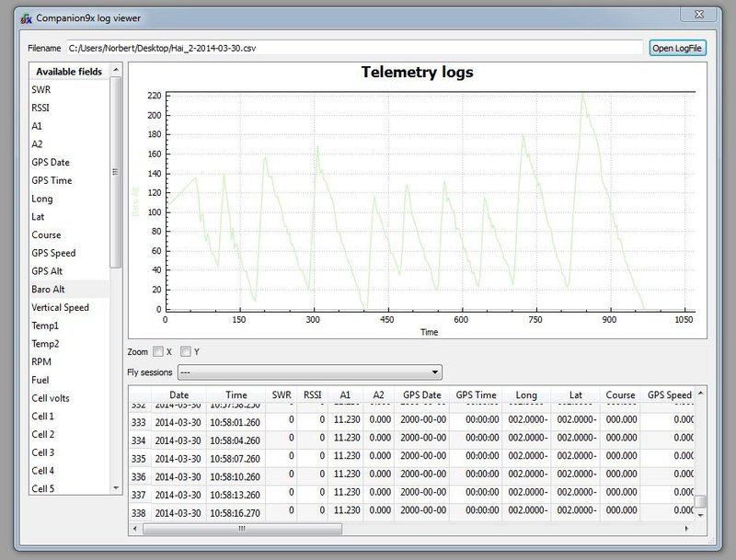Select RSSI in Available fields
The height and width of the screenshot is (560, 736).
click(69, 108)
